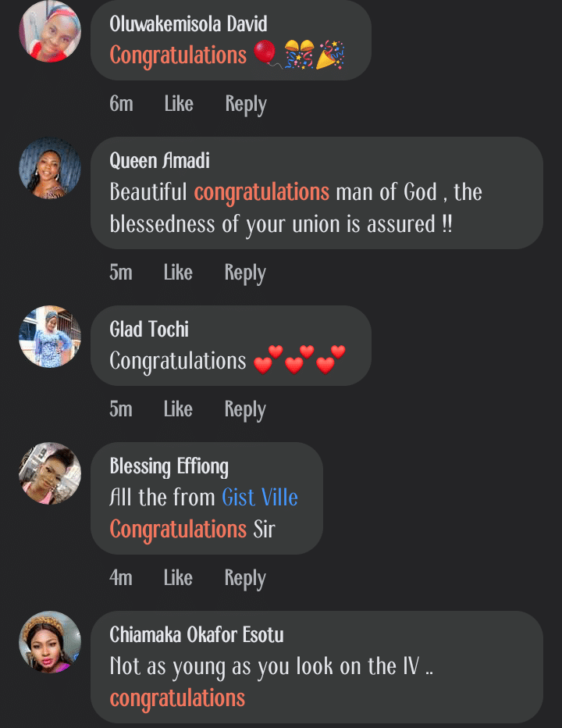Like Blessing Effiong's comment
This screenshot has width=562, height=728.
click(178, 578)
